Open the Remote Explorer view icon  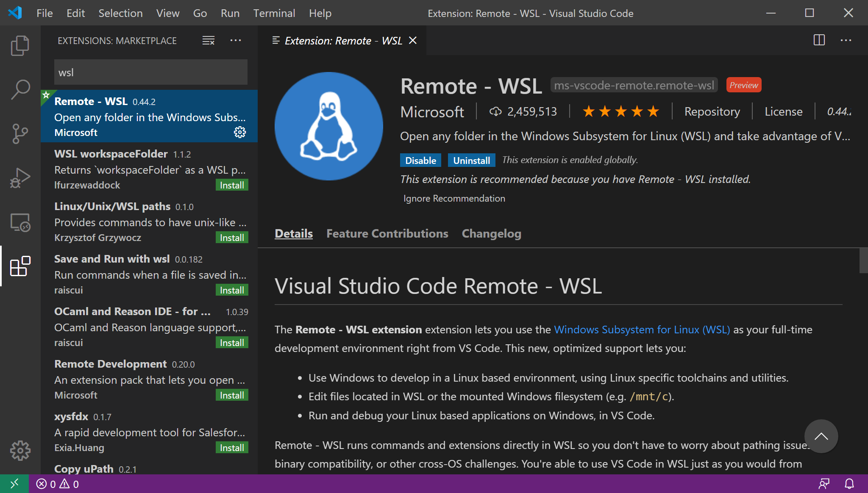[20, 222]
